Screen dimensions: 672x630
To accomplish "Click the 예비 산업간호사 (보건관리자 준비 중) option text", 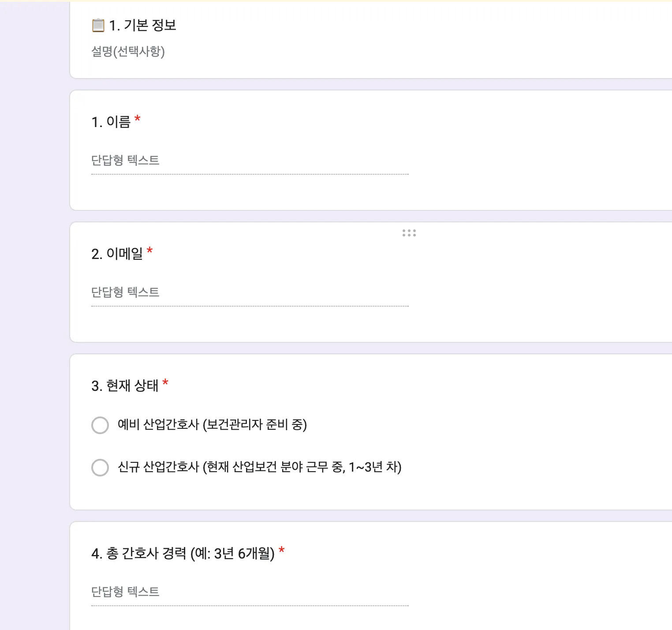I will 212,425.
